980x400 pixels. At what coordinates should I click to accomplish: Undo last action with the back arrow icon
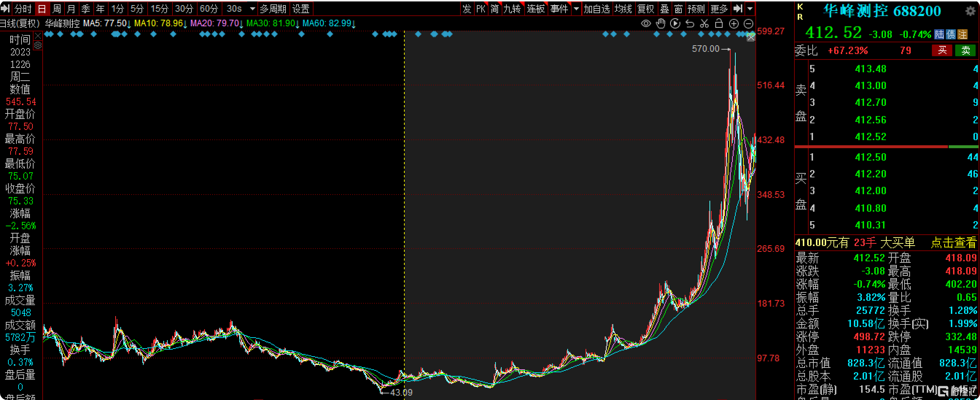[690, 24]
